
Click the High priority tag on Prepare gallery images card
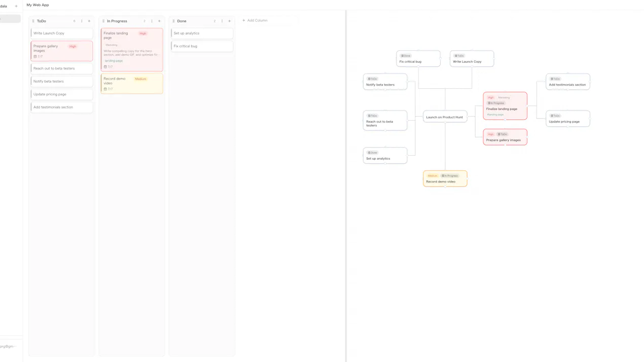pos(73,47)
